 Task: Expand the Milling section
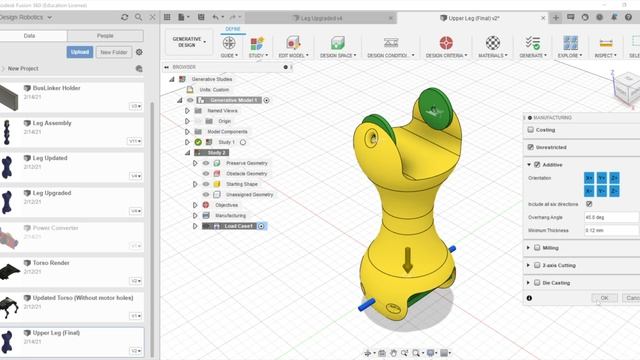point(529,248)
